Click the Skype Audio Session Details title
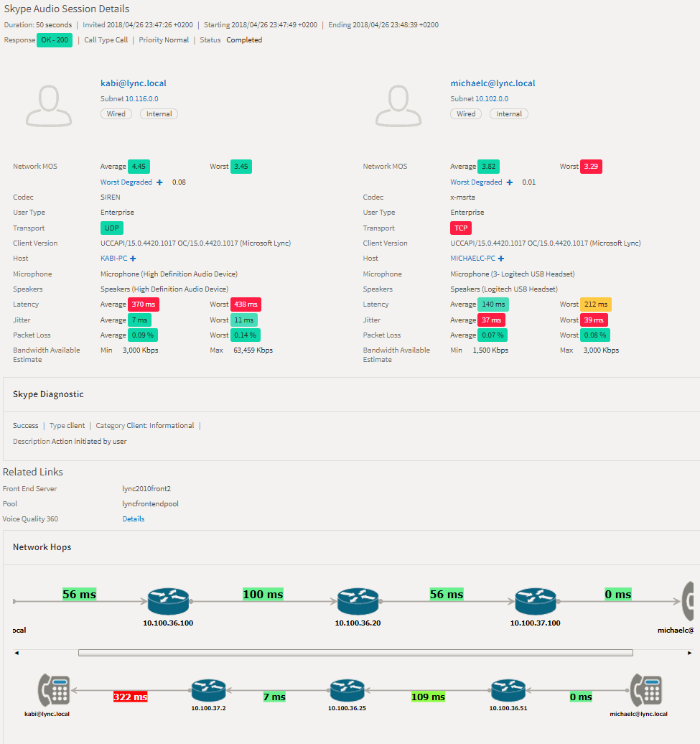700x744 pixels. pyautogui.click(x=67, y=9)
